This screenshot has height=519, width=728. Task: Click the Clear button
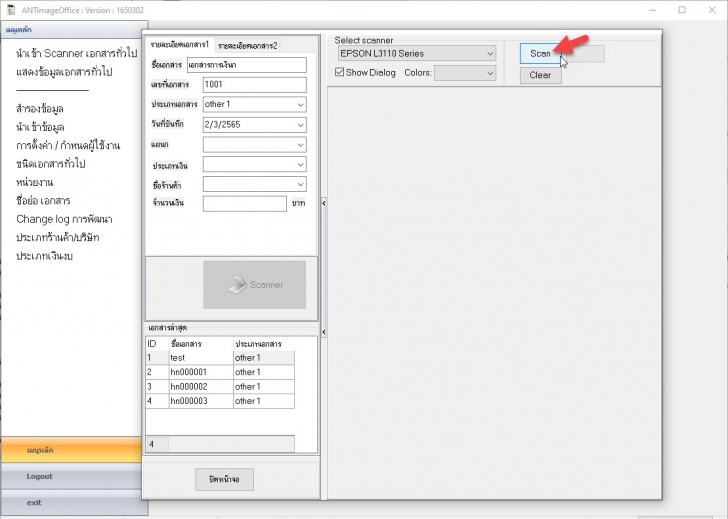[x=540, y=75]
